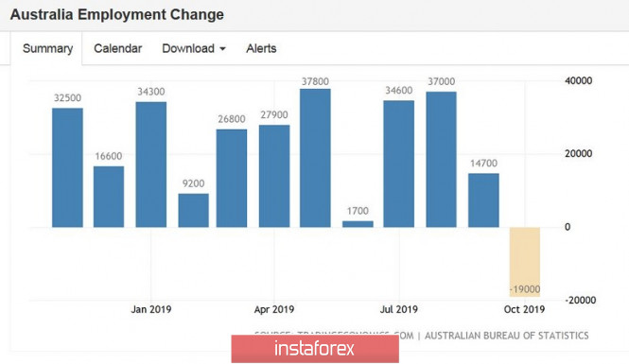Viewport: 629px width, 364px height.
Task: Click the 1700 bar in chart
Action: (x=358, y=224)
